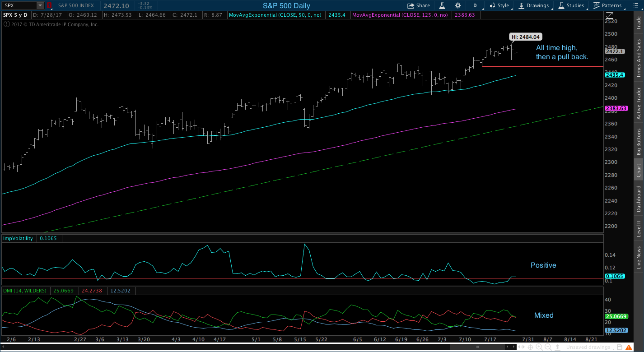
Task: Open the Trade sidebar tab
Action: pos(639,23)
